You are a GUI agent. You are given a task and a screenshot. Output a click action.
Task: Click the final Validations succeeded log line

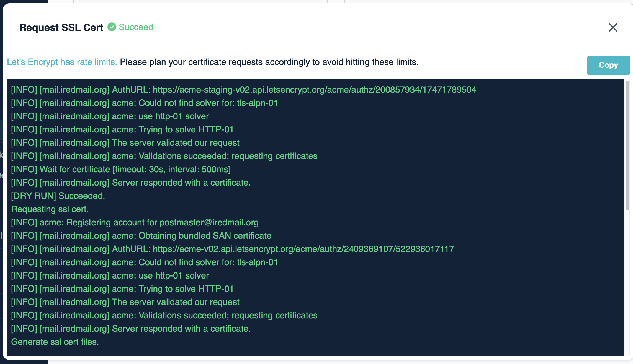164,315
